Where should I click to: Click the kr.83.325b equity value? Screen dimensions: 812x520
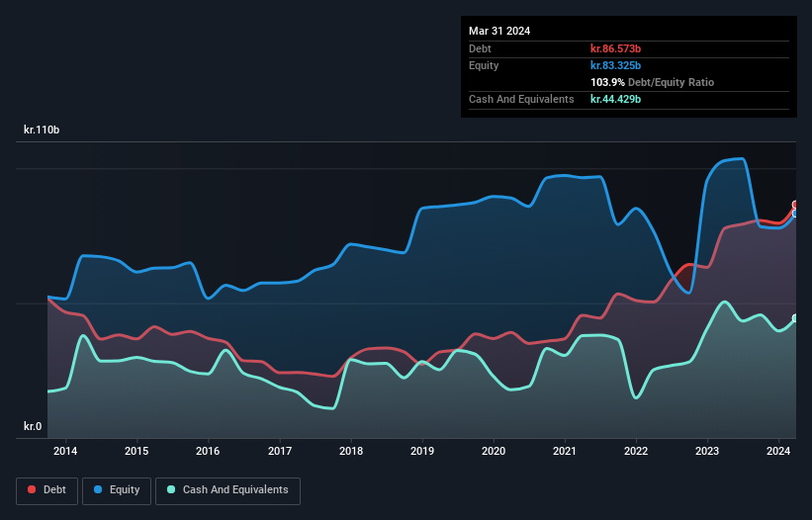tap(616, 65)
